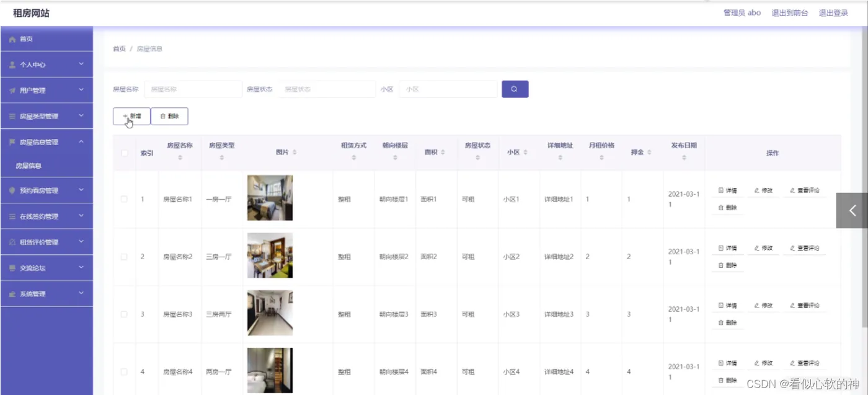Select the 房屋信息 submenu item
This screenshot has height=395, width=868.
point(46,166)
